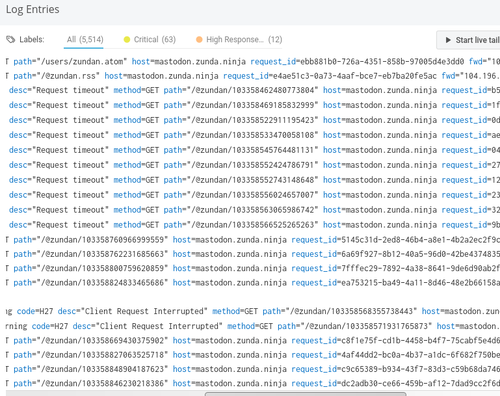Click request_id ea753215-ba49-4a11 value
The image size is (500, 396).
point(421,283)
